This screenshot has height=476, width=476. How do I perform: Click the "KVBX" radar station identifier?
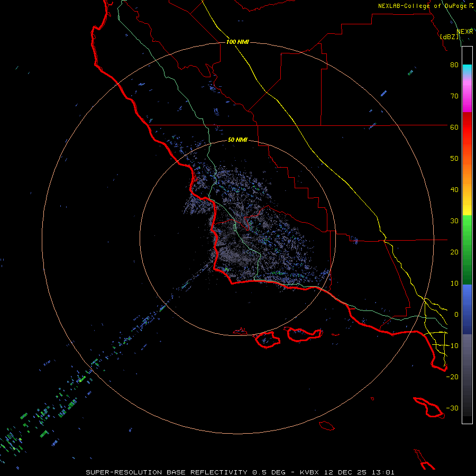point(309,472)
